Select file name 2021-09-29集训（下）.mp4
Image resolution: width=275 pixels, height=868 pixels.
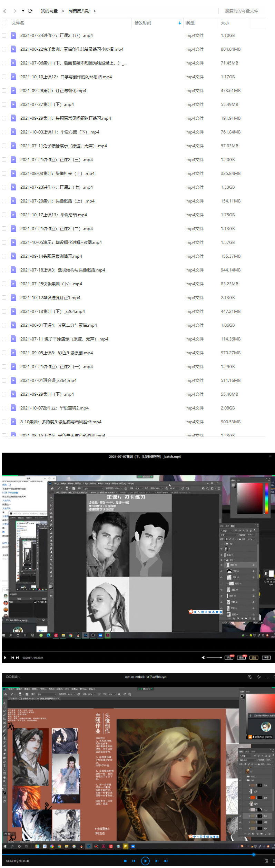coord(47,394)
